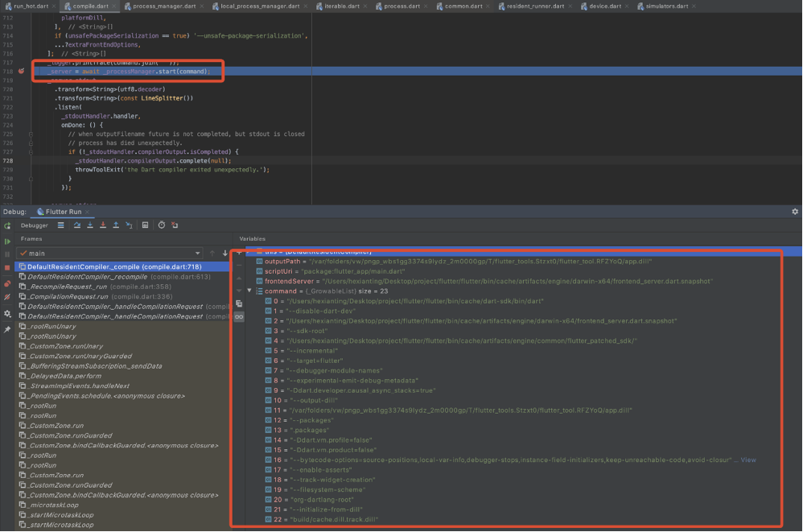Select frame _RecompileRequest._run
This screenshot has width=803, height=532.
[x=122, y=287]
